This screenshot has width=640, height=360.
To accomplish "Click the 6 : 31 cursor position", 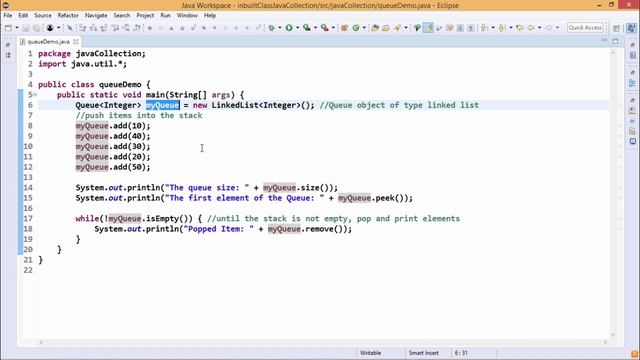I will pyautogui.click(x=461, y=353).
